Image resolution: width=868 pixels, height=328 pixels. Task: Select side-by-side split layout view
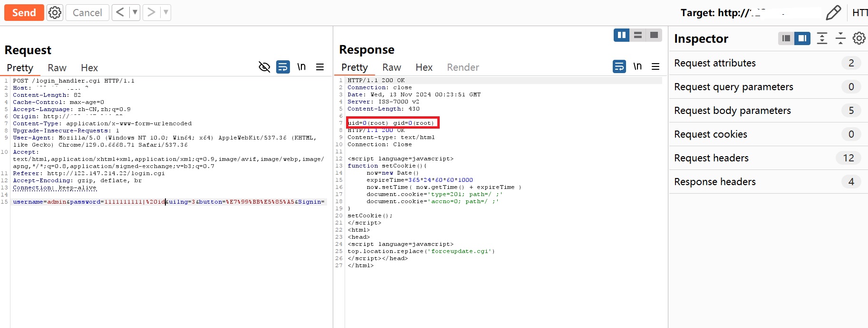pyautogui.click(x=621, y=35)
